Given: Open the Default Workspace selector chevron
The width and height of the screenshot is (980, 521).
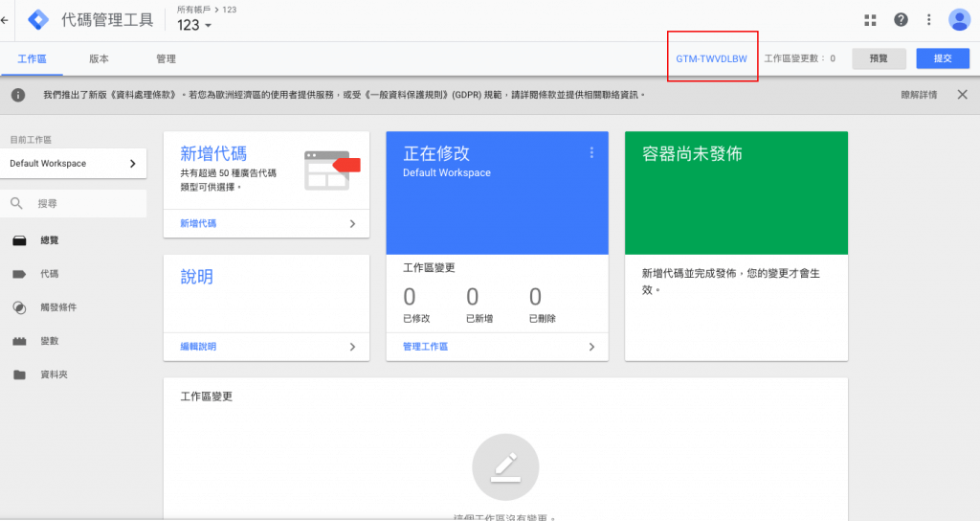Looking at the screenshot, I should coord(132,163).
